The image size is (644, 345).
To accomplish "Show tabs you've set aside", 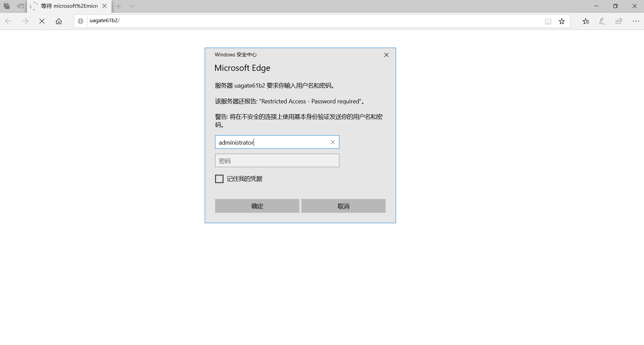I will pyautogui.click(x=7, y=6).
